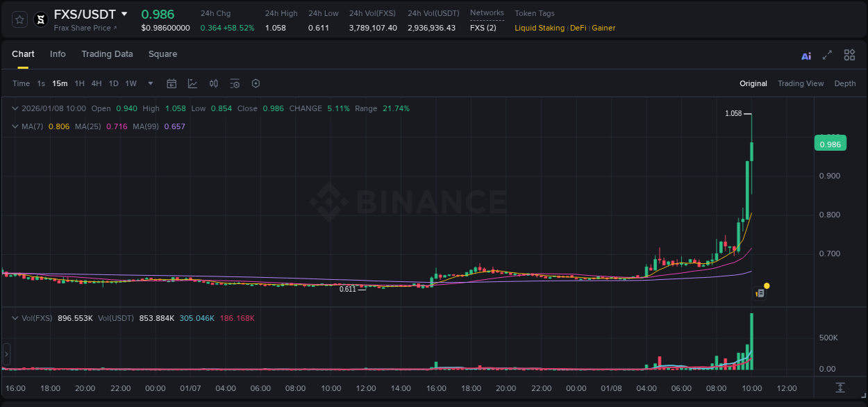
Task: Open the technical indicators icon
Action: 192,83
